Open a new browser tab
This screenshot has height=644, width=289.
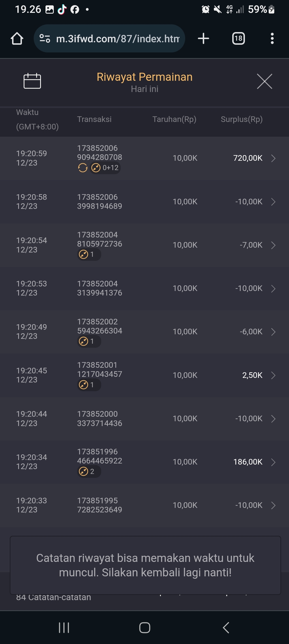click(203, 39)
